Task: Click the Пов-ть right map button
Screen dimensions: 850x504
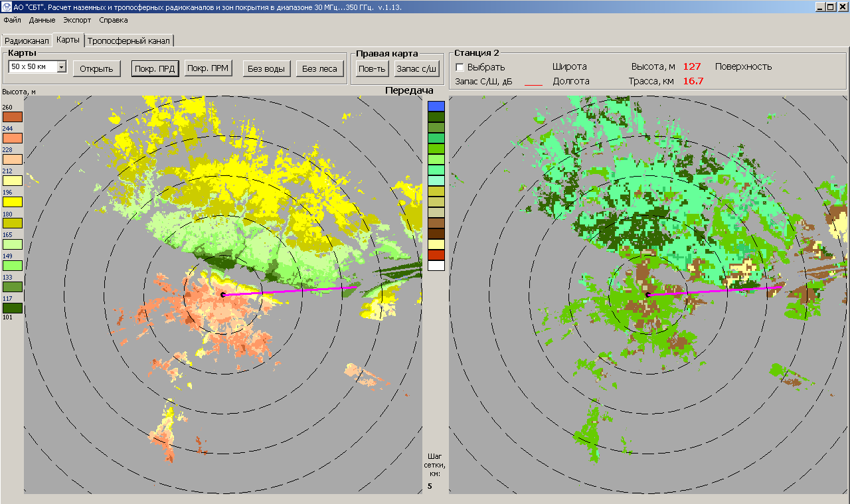Action: pos(372,68)
